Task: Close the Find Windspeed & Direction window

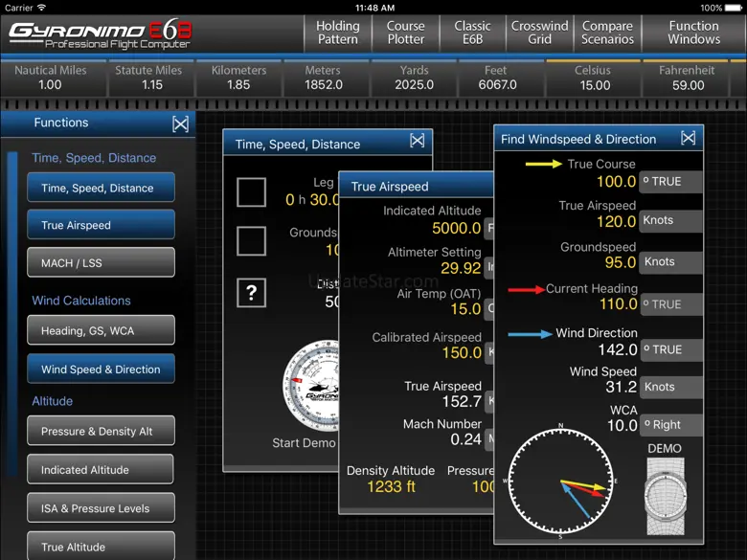Action: (x=688, y=138)
